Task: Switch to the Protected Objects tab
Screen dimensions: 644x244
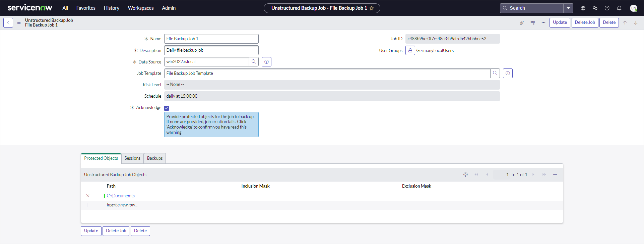Action: [101, 158]
